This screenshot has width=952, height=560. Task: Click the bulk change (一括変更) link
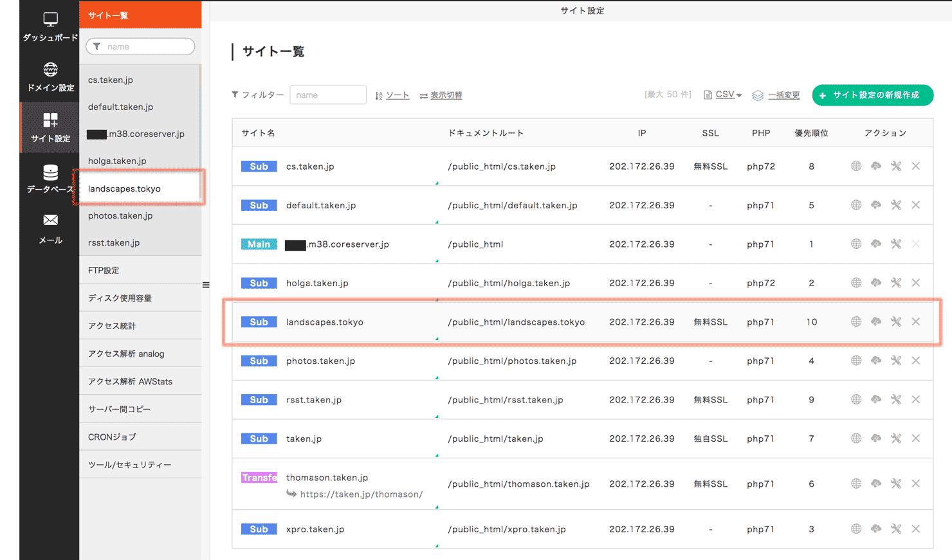point(776,95)
